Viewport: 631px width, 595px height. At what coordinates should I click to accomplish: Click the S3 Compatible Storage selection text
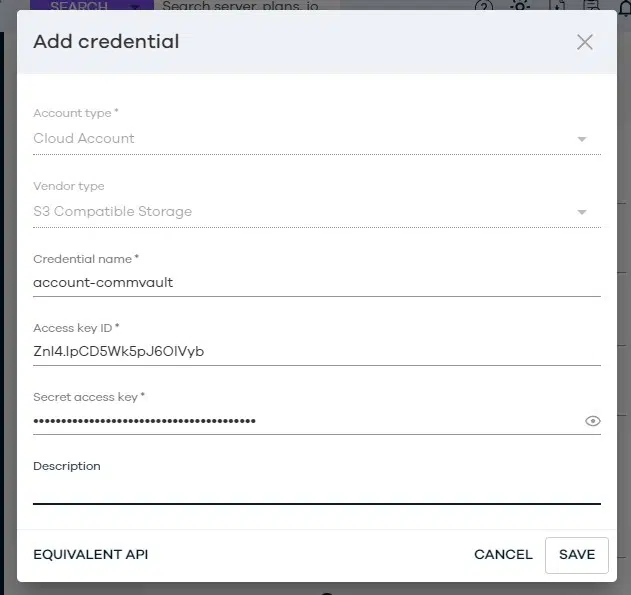[x=112, y=212]
